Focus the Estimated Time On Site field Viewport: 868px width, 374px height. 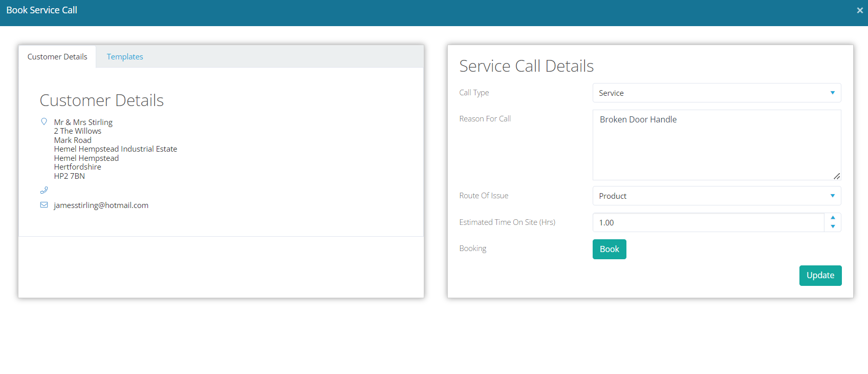point(708,223)
